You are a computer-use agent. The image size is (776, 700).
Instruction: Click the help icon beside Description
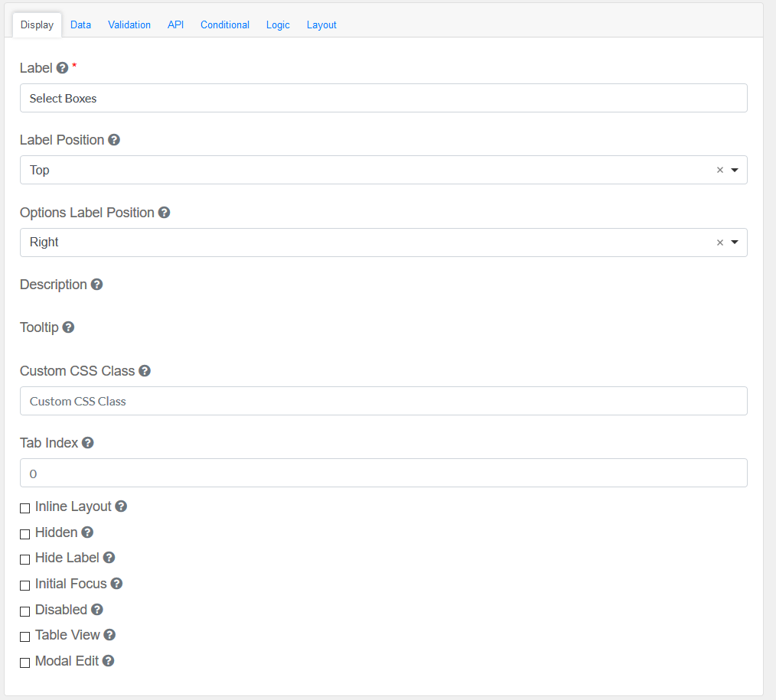click(96, 285)
